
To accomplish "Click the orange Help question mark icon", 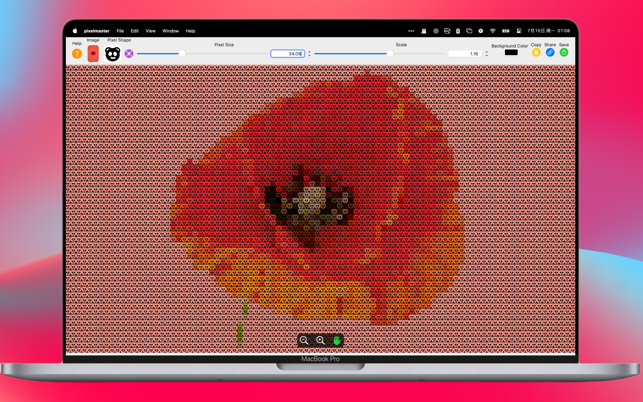I will pyautogui.click(x=77, y=53).
